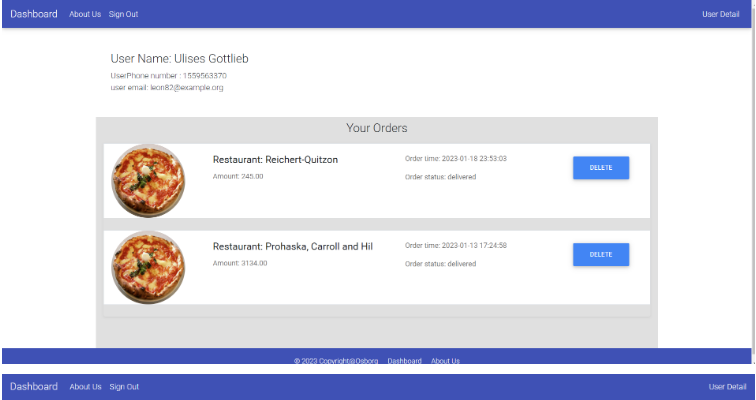
Task: Open the Dashboard brand link in top navbar
Action: [34, 14]
